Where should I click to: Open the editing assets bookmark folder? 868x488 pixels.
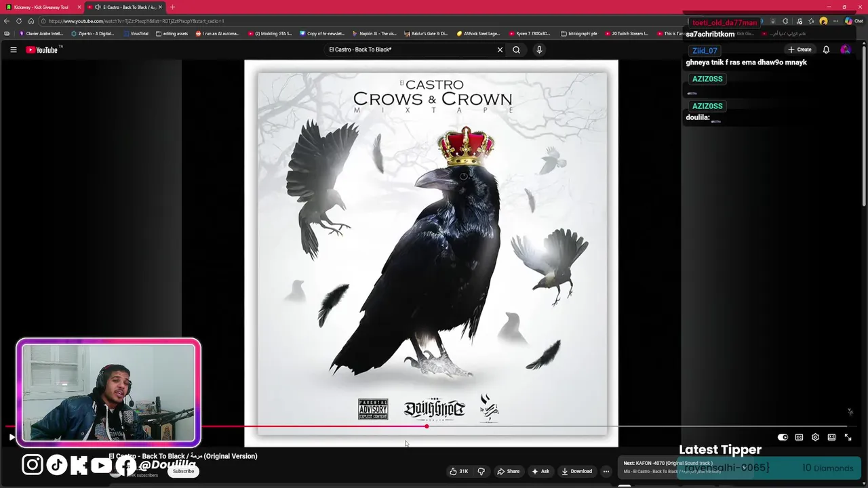pyautogui.click(x=172, y=33)
